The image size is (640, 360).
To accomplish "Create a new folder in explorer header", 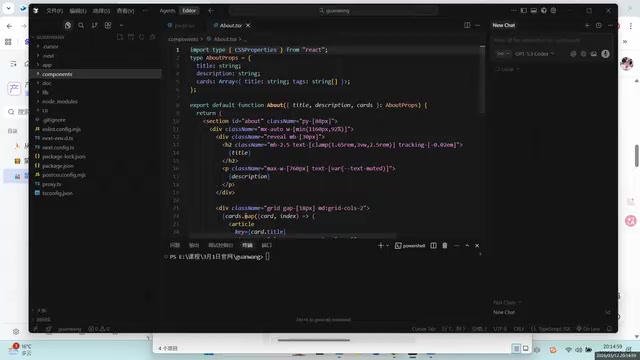I will pyautogui.click(x=131, y=37).
